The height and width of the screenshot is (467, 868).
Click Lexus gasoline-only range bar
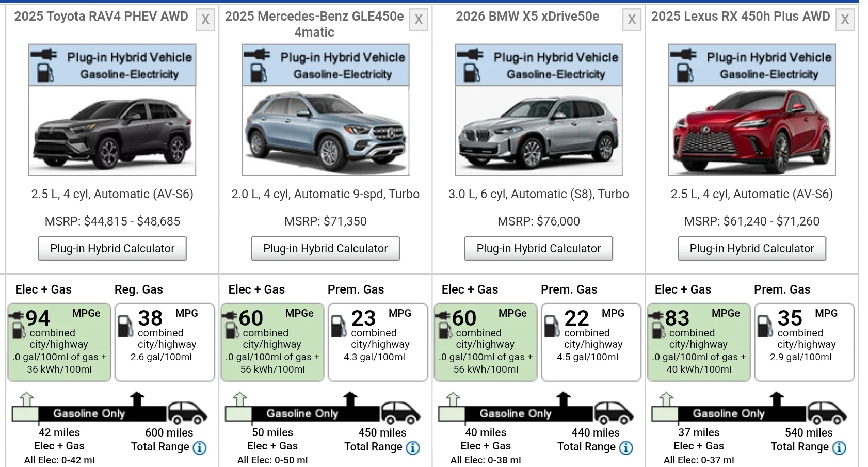click(x=742, y=413)
